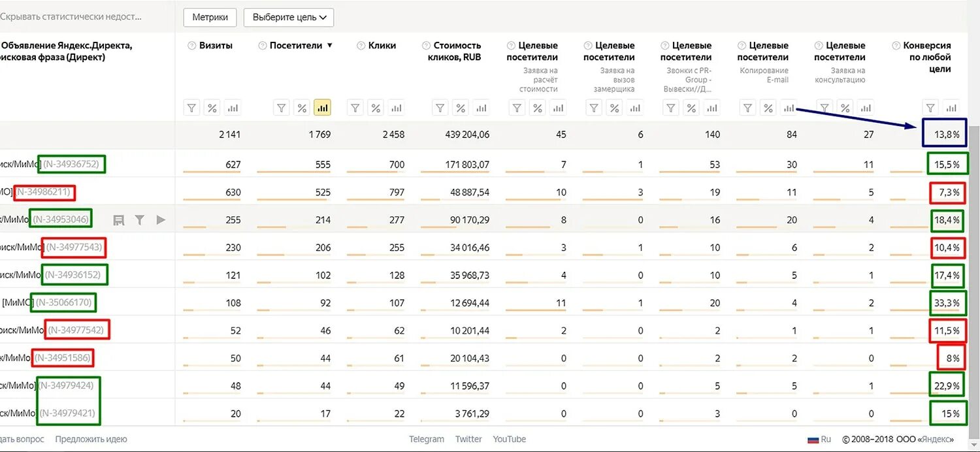This screenshot has height=452, width=980.
Task: Click chart icon under Конверсия по любой цели
Action: point(951,108)
